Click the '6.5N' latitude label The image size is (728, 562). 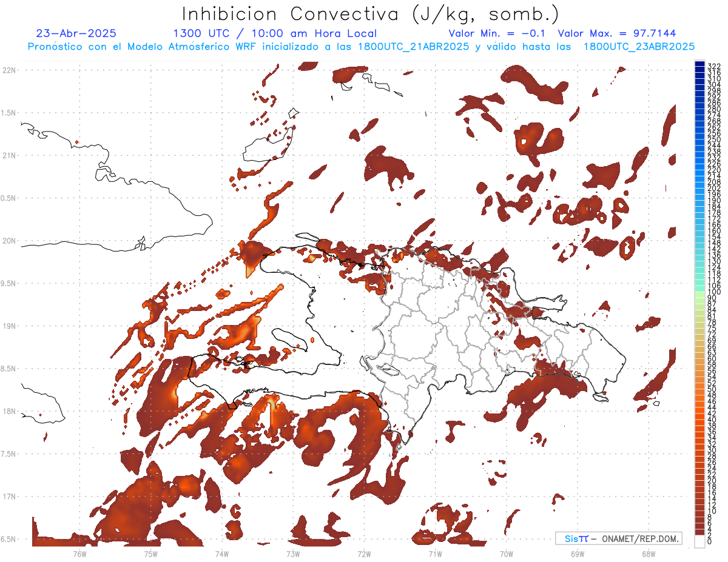(8, 539)
